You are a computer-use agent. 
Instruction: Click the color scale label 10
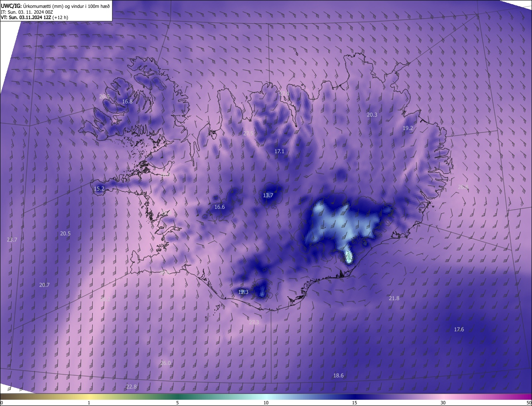click(266, 403)
